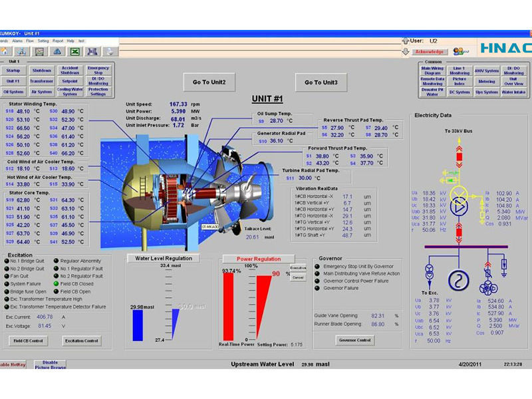Open the trend chart toolbar icon
This screenshot has width=532, height=399.
(40, 51)
